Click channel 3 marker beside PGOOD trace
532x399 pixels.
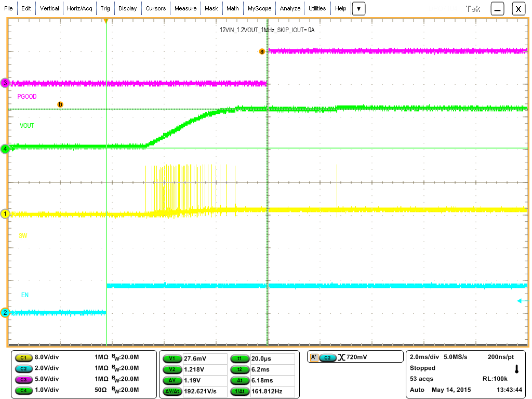pyautogui.click(x=4, y=82)
